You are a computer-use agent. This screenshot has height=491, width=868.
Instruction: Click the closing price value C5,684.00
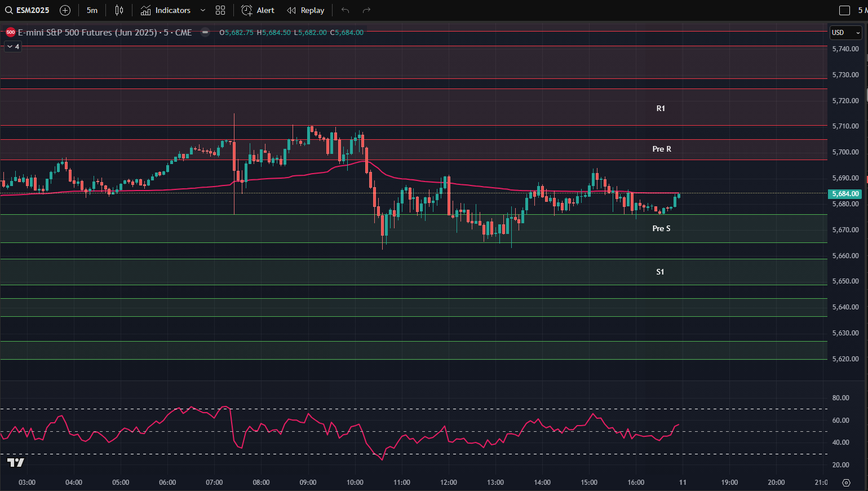pos(347,33)
